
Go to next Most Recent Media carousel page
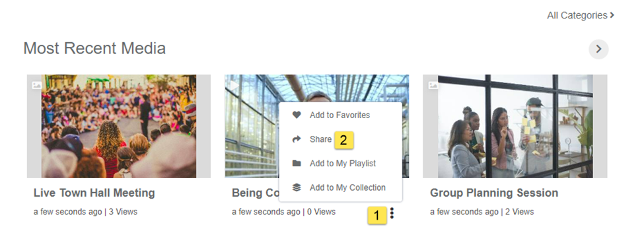598,49
